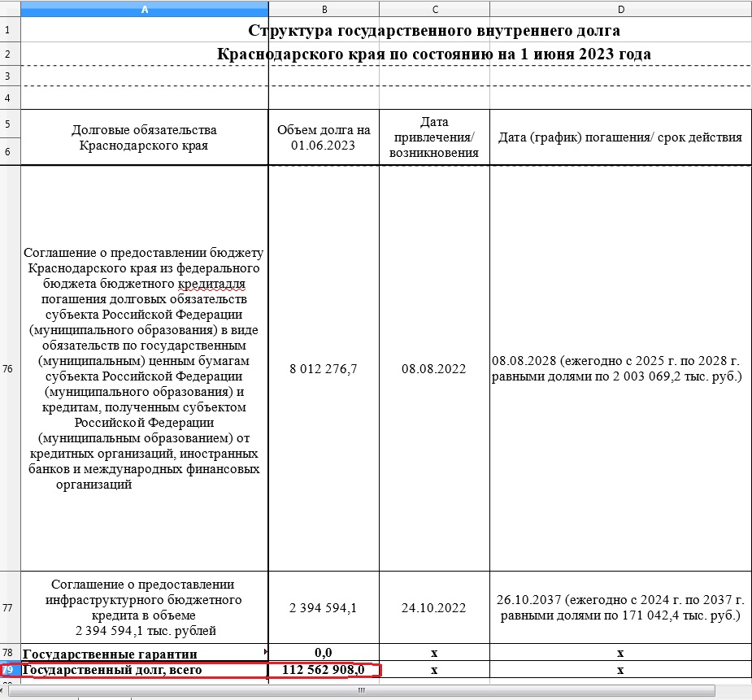Viewport: 752px width, 700px height.
Task: Select row 78 header
Action: point(10,653)
